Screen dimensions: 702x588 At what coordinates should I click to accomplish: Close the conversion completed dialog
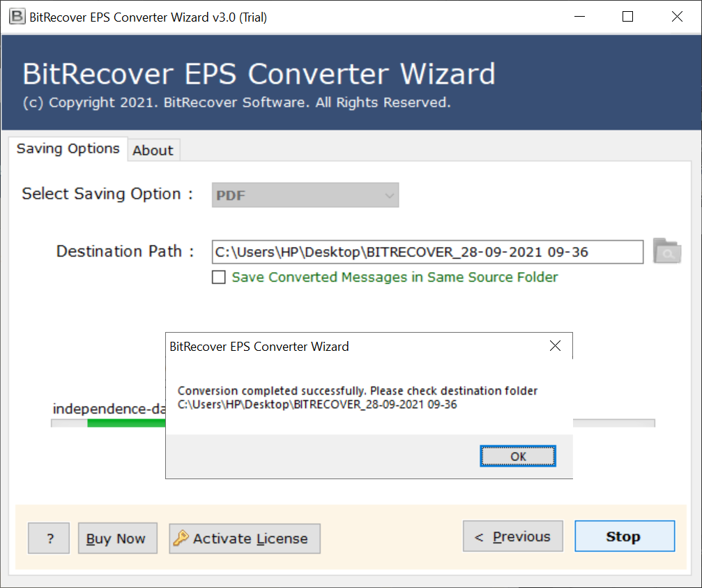pos(555,346)
